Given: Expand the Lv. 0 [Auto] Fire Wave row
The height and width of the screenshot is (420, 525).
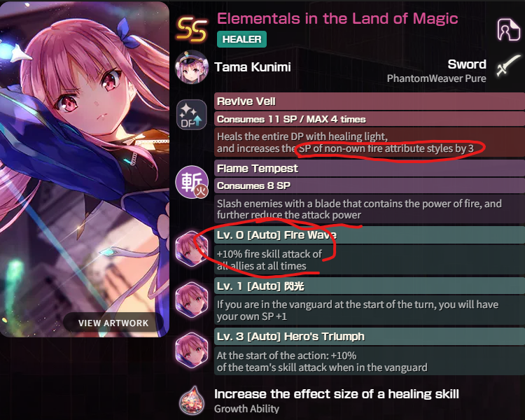Looking at the screenshot, I should (x=370, y=234).
